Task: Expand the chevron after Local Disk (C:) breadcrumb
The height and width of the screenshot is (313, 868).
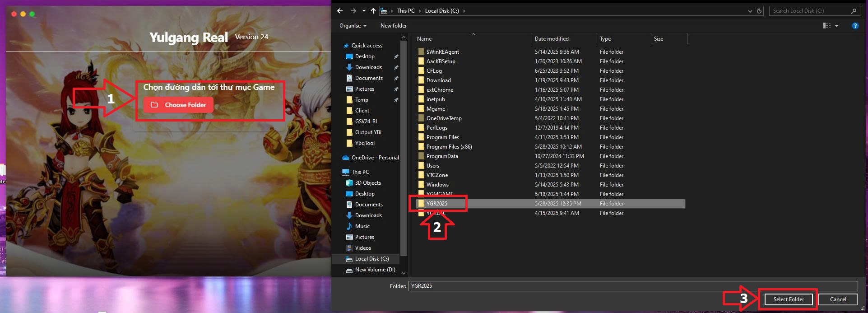Action: [464, 11]
